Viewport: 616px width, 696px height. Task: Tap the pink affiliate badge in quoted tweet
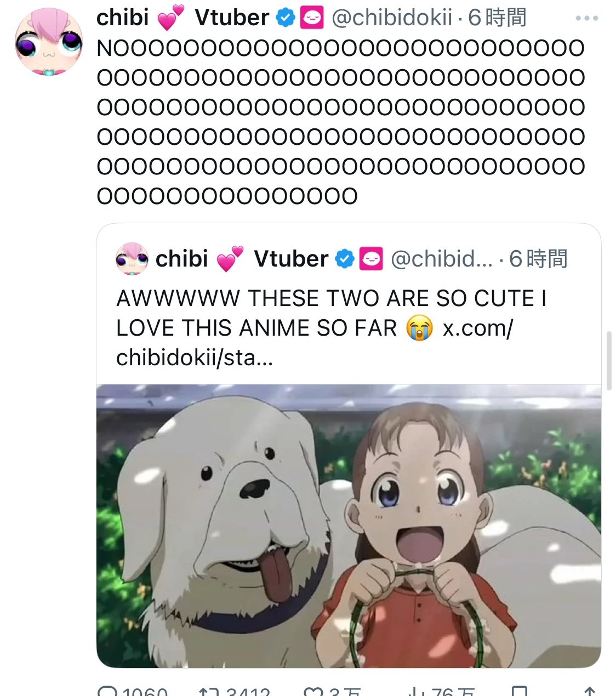[x=371, y=259]
